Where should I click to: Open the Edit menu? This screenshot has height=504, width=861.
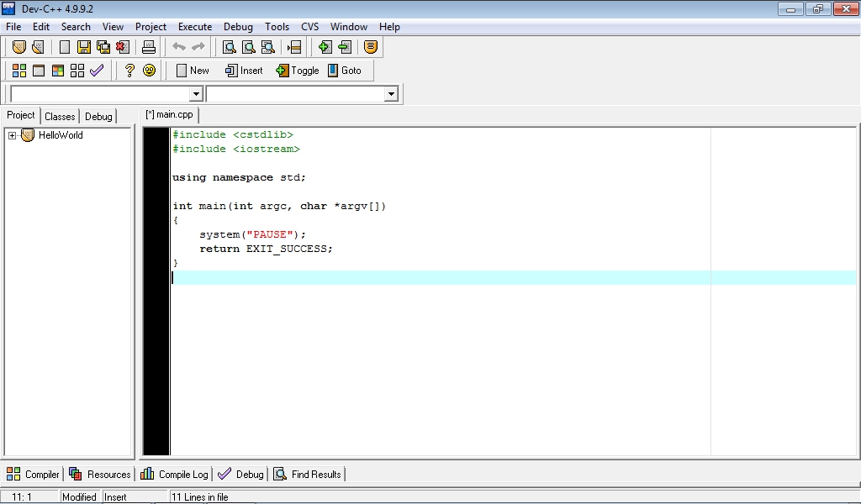point(41,27)
